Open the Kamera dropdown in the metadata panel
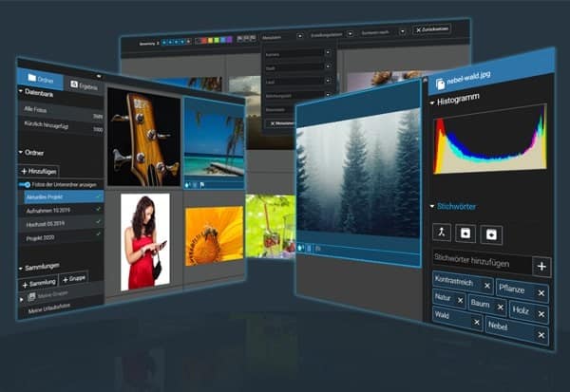 click(x=328, y=53)
